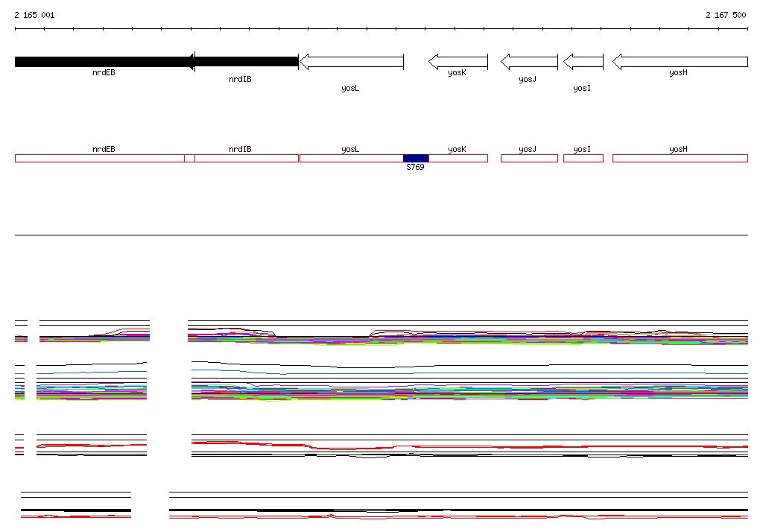763x532 pixels.
Task: Click coordinate label 2 167 500
Action: [726, 15]
